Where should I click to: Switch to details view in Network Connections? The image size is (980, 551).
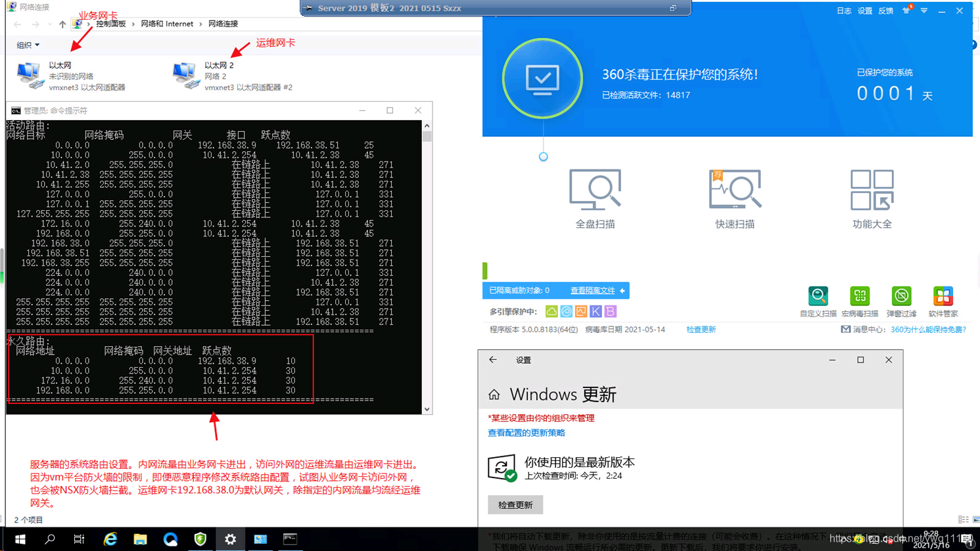click(x=964, y=519)
